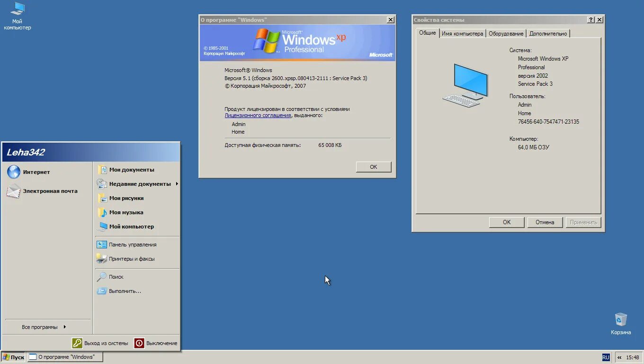Click OK in Свойства системы dialog
The width and height of the screenshot is (644, 364).
click(x=507, y=222)
